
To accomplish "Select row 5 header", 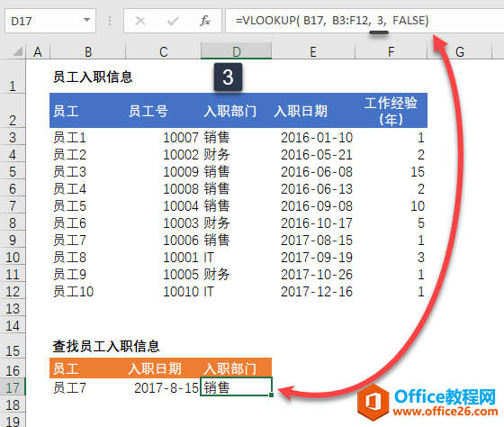I will click(x=13, y=171).
